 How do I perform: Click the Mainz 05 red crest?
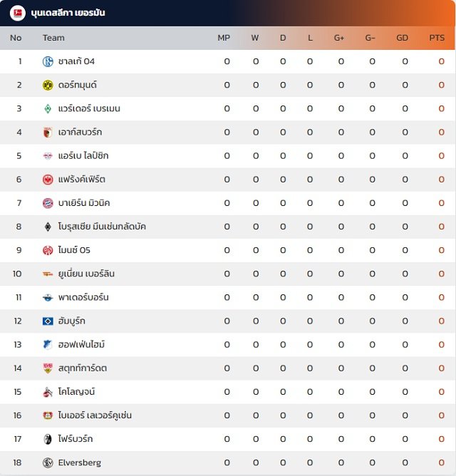[48, 250]
